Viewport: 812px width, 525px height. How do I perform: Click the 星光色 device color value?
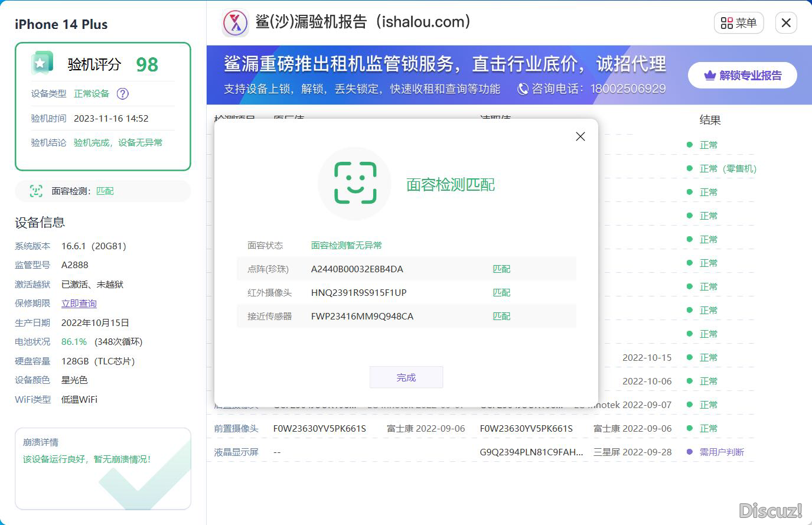click(x=74, y=380)
